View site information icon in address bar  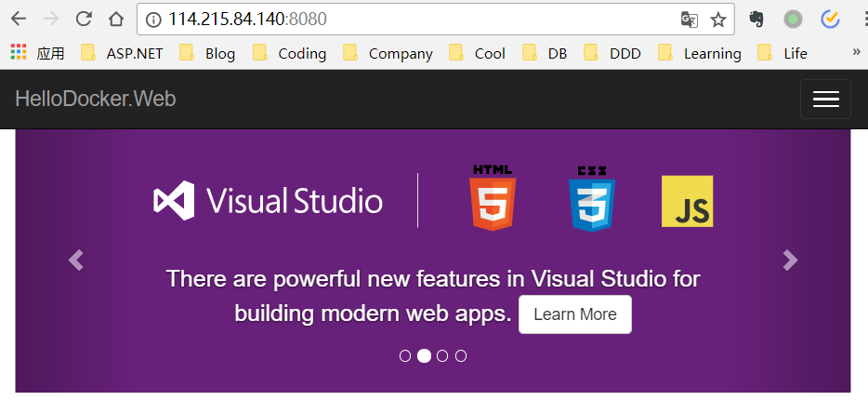pos(153,20)
